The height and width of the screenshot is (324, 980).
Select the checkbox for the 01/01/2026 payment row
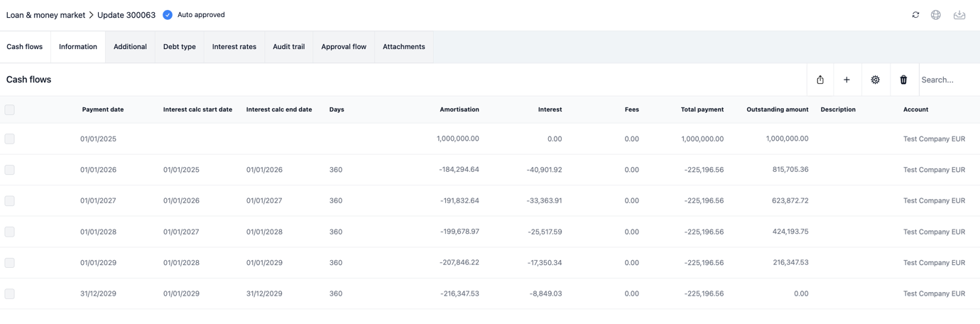click(x=10, y=170)
